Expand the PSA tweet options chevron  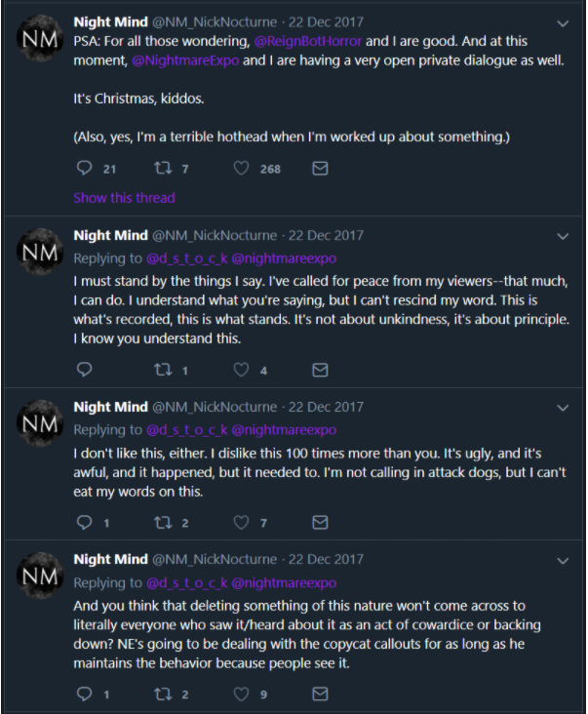(563, 23)
